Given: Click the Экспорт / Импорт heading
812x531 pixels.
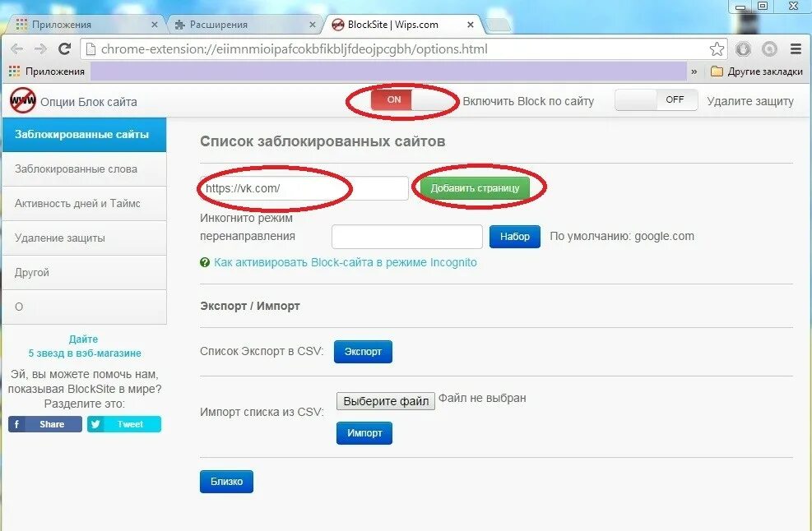Looking at the screenshot, I should tap(249, 306).
